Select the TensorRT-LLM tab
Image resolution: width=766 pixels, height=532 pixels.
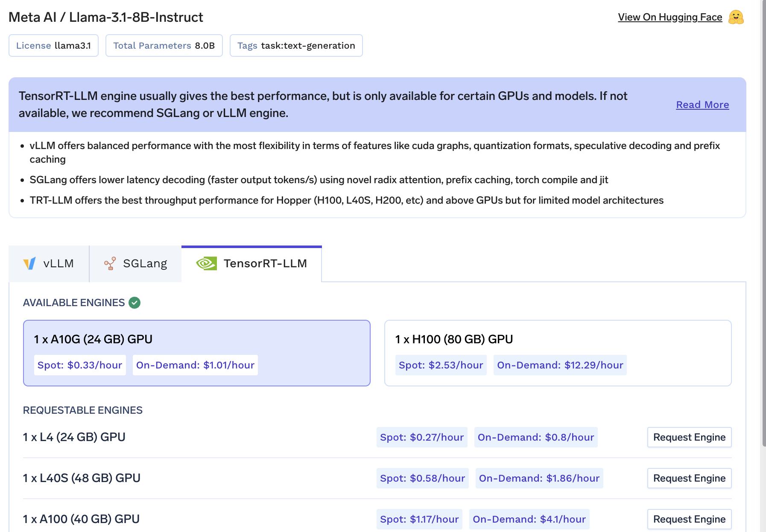coord(251,263)
